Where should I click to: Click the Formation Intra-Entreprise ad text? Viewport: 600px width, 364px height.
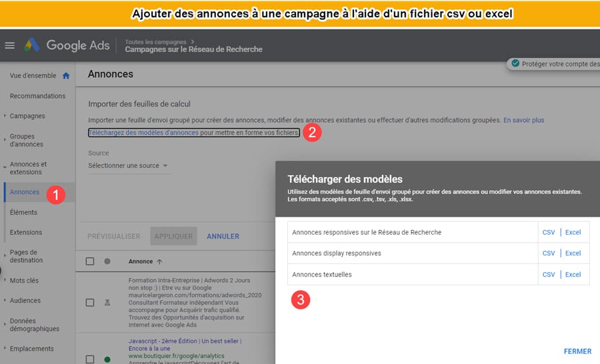[x=195, y=303]
